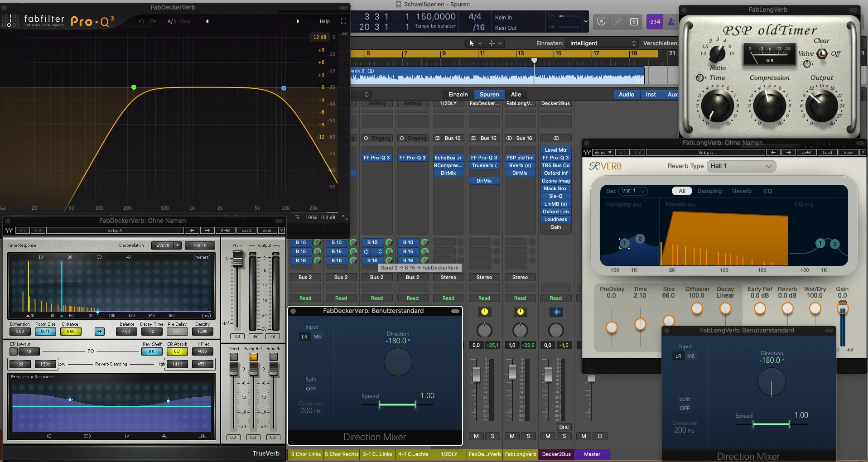Click the Read automation button on Decker2Bus
Image resolution: width=868 pixels, height=462 pixels.
point(556,298)
